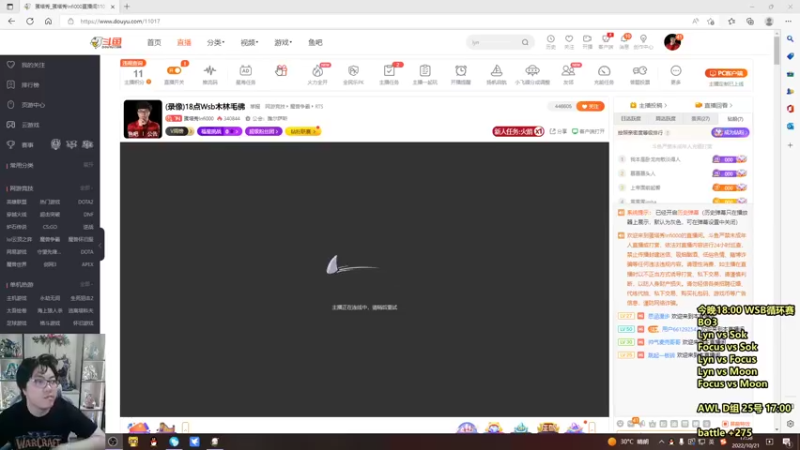The height and width of the screenshot is (450, 800).
Task: Expand the 游戏 dropdown in top navigation
Action: tap(283, 42)
